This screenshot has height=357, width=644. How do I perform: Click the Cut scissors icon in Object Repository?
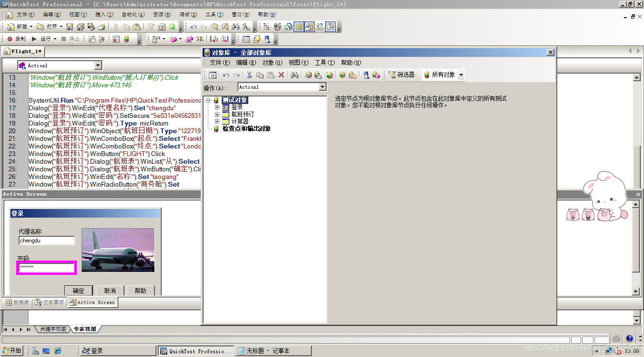point(249,75)
